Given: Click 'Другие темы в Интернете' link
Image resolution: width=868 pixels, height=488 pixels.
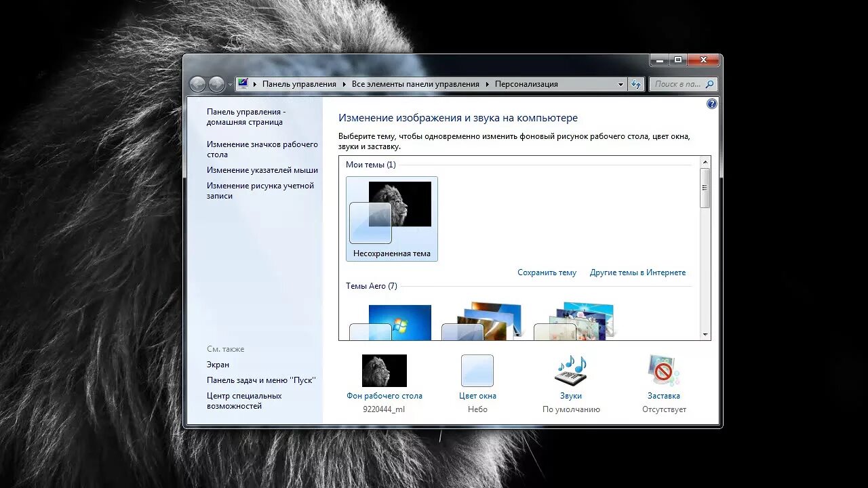Looking at the screenshot, I should 637,272.
